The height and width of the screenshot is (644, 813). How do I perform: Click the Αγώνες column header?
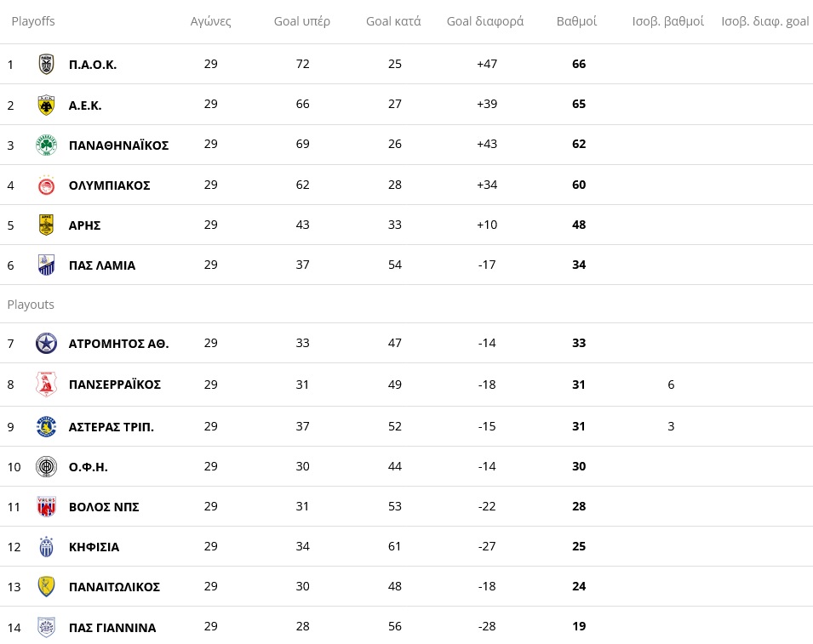pyautogui.click(x=210, y=21)
